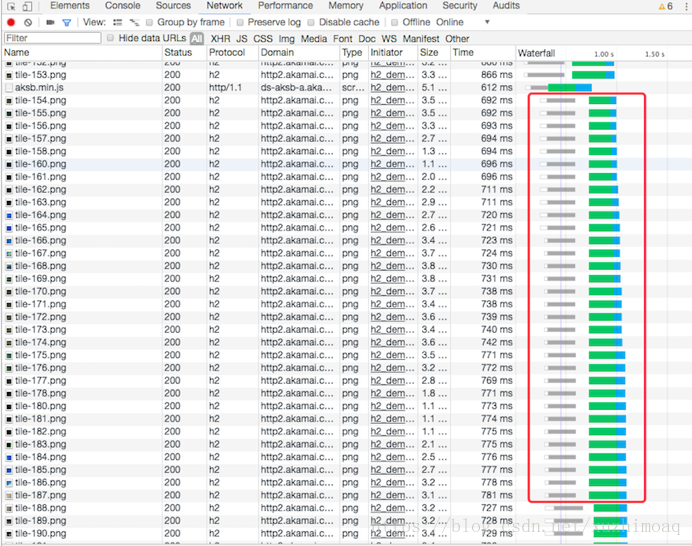Sort by the Status column header

(x=184, y=53)
